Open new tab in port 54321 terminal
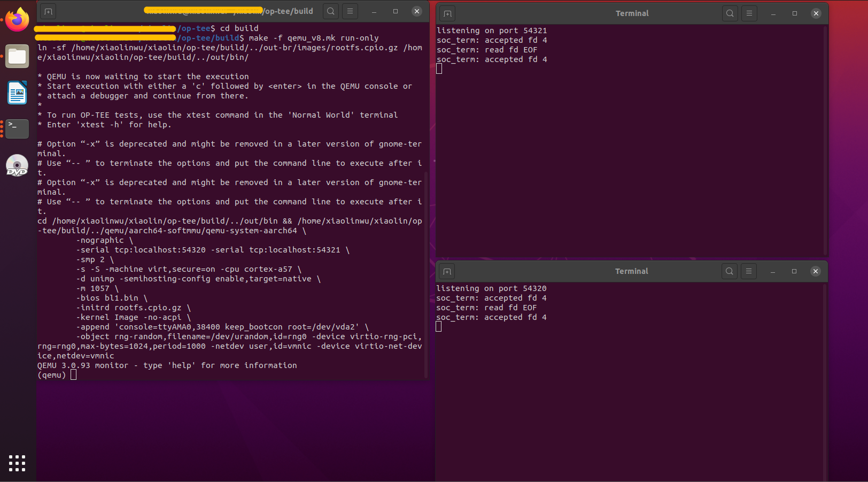Viewport: 868px width, 482px height. [x=447, y=13]
